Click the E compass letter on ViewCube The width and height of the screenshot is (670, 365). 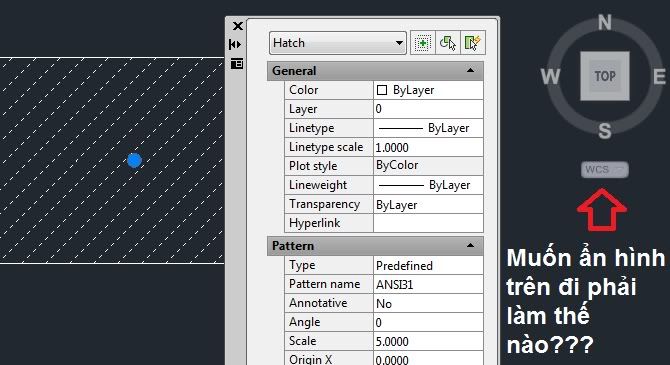click(659, 77)
